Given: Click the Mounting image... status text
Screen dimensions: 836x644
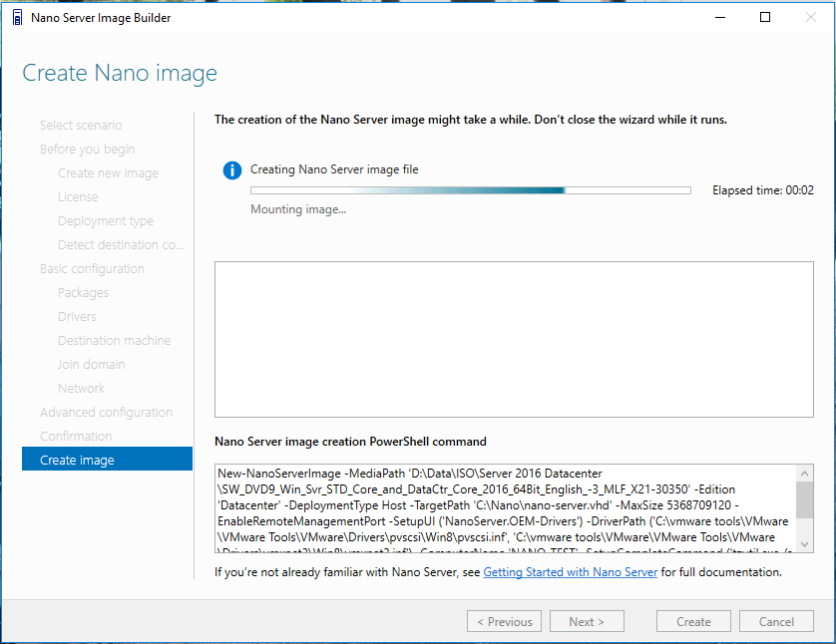Looking at the screenshot, I should (298, 209).
